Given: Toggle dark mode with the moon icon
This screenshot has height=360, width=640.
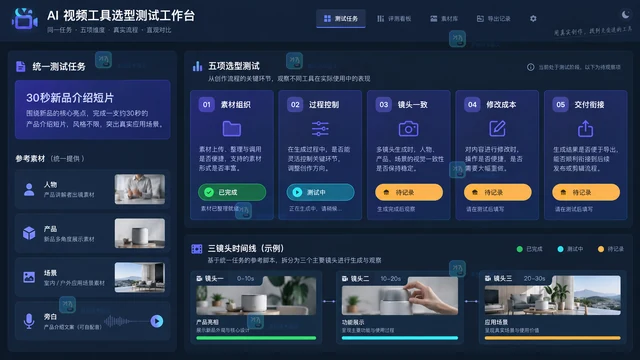Looking at the screenshot, I should (x=625, y=15).
